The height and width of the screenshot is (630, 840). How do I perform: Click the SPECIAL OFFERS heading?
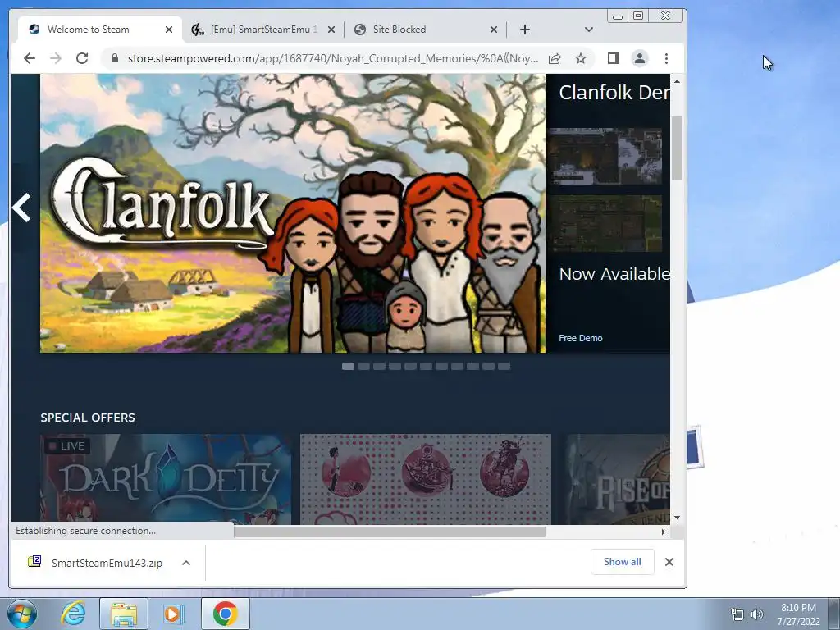click(88, 418)
